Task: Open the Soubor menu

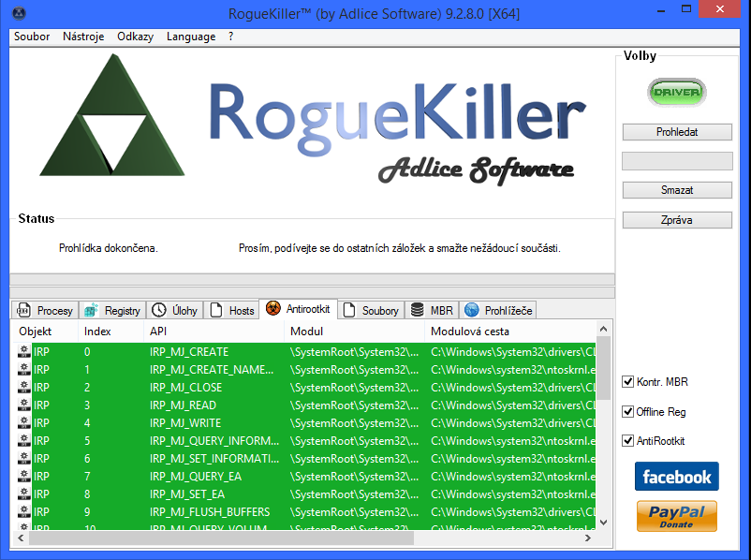Action: click(x=32, y=37)
